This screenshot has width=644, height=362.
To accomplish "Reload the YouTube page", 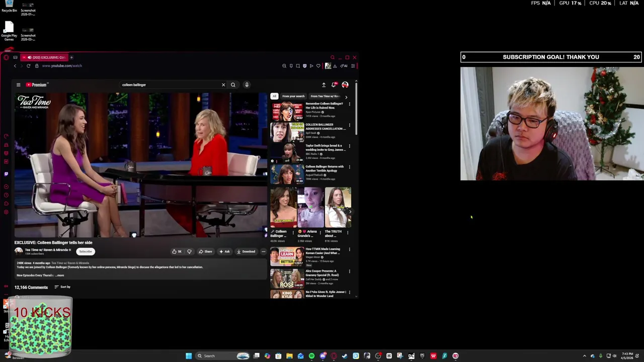I will pyautogui.click(x=28, y=66).
